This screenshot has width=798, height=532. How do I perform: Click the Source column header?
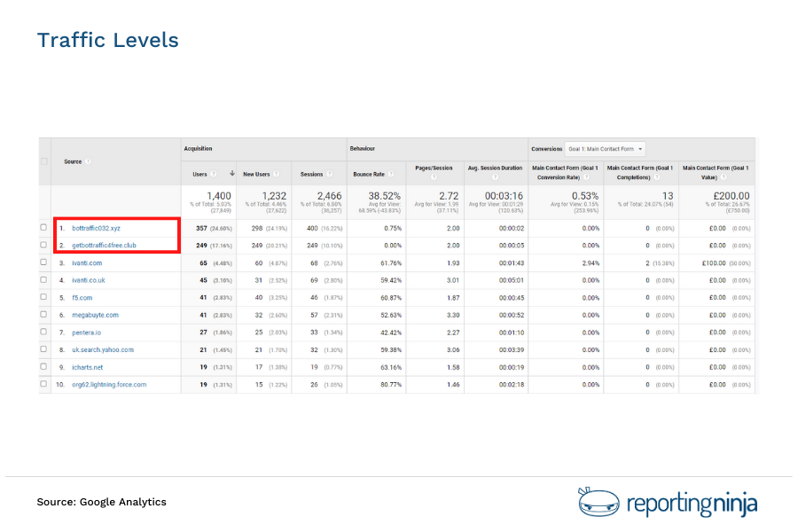(73, 161)
